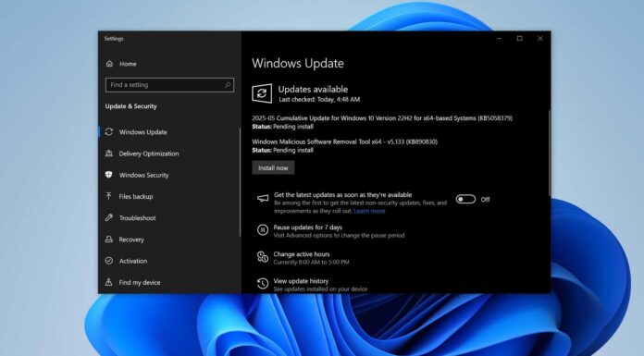Click the update history icon
The height and width of the screenshot is (356, 644).
[263, 284]
